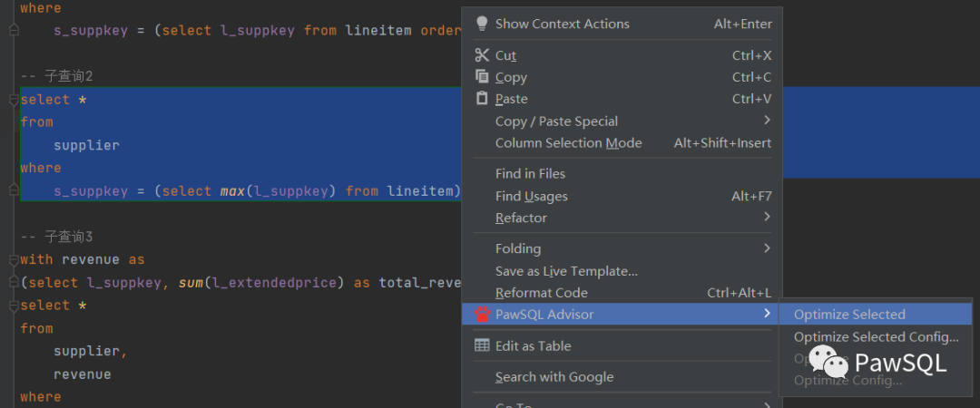The width and height of the screenshot is (980, 408).
Task: Click the Copy icon in context menu
Action: [482, 77]
